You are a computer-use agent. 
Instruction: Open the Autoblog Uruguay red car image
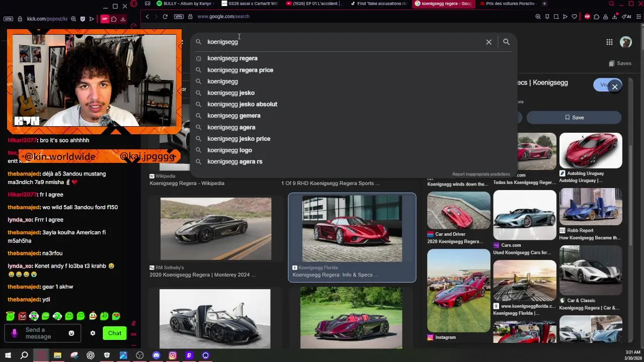591,150
